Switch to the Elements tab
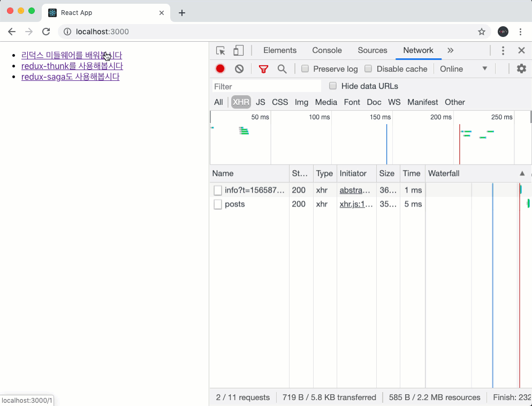 click(x=280, y=50)
